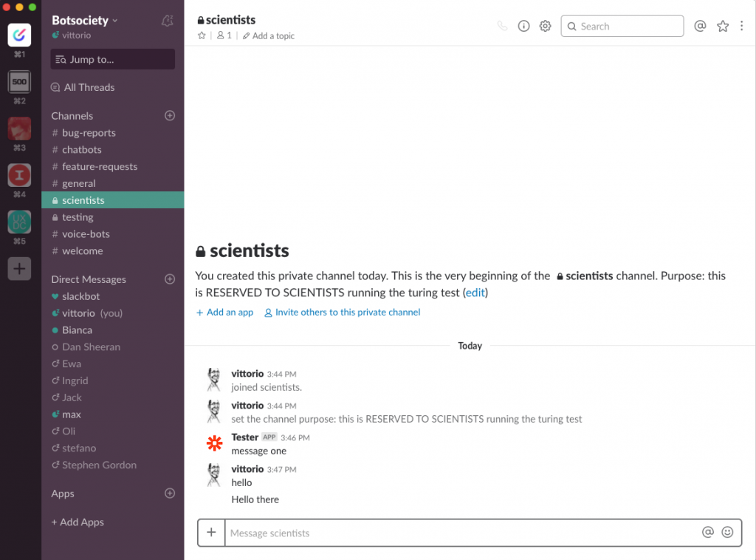Click vittorio's avatar on the hello message

(x=214, y=475)
